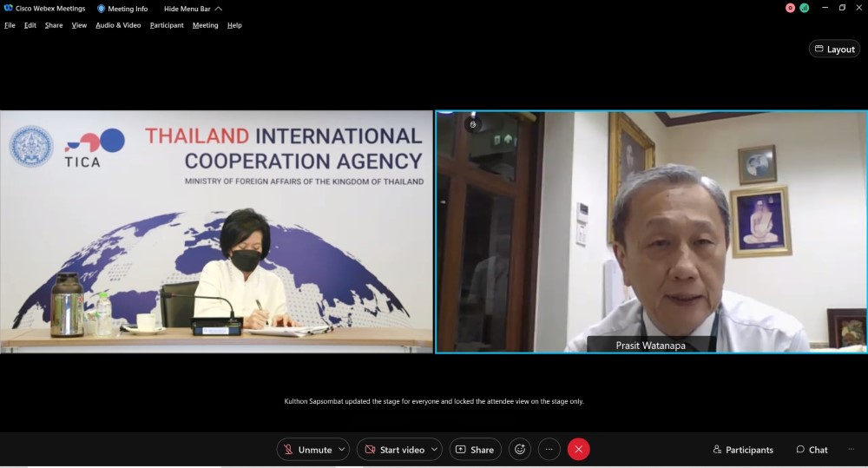
Task: Expand the video options arrow beside Start video
Action: point(434,449)
